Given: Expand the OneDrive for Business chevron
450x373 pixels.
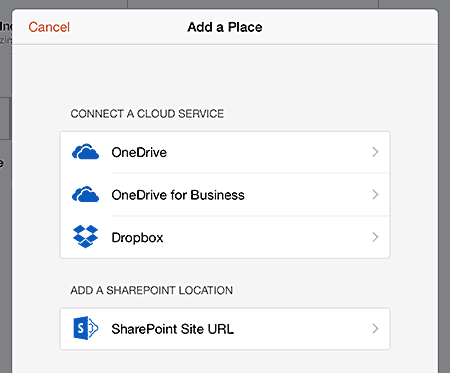Looking at the screenshot, I should pos(375,194).
